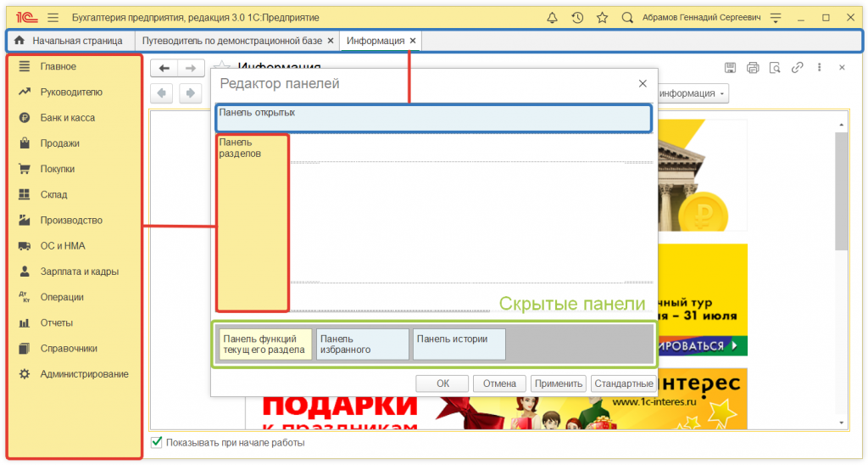Select Панель истории block
This screenshot has width=868, height=465.
click(459, 345)
